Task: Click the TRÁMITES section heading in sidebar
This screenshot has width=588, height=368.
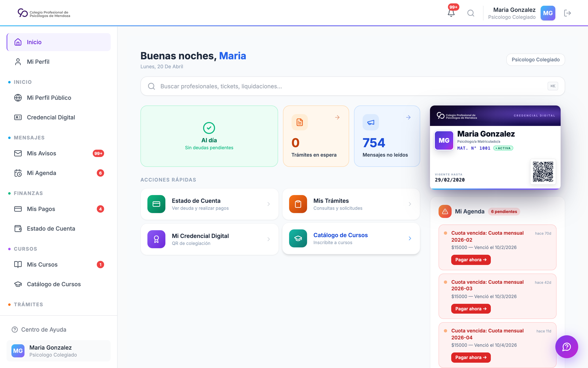Action: 28,304
